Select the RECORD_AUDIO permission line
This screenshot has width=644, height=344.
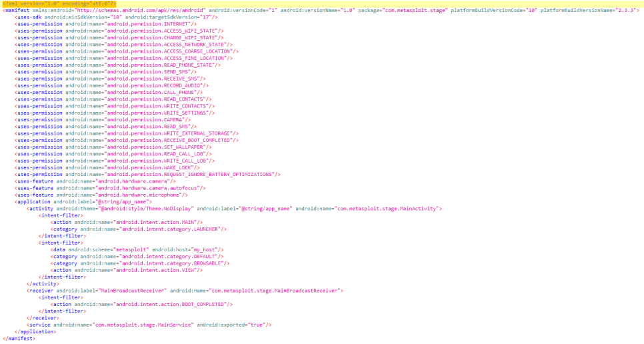pyautogui.click(x=112, y=86)
